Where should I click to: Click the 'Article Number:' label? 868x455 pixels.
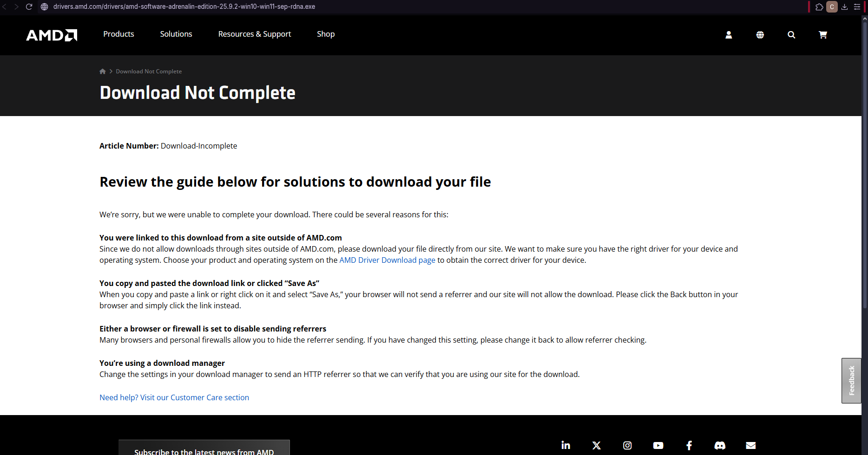click(x=129, y=146)
